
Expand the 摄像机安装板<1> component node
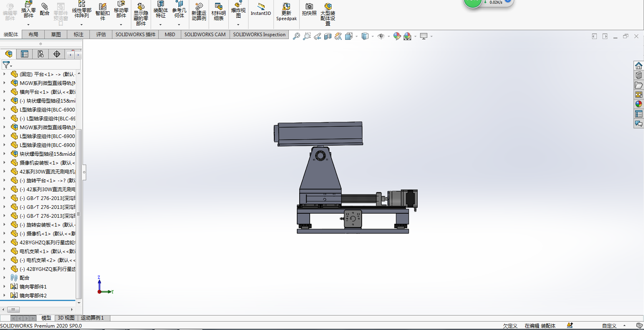[4, 163]
